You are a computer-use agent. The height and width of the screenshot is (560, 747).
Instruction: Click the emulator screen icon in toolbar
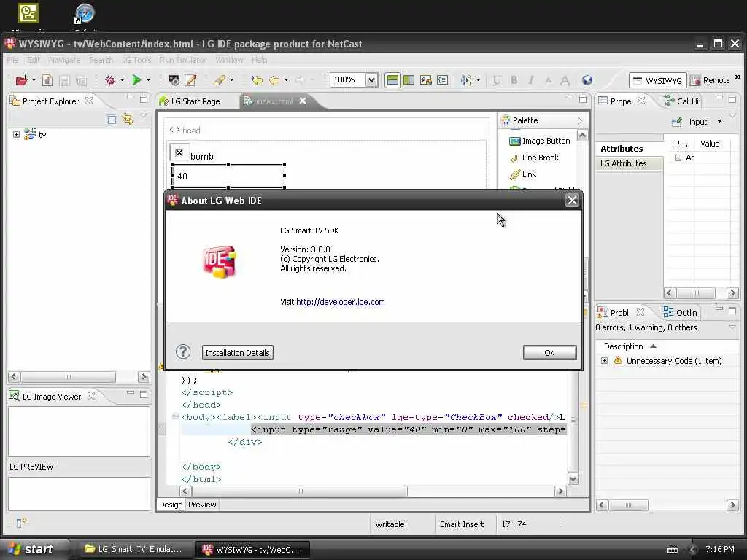[x=174, y=80]
